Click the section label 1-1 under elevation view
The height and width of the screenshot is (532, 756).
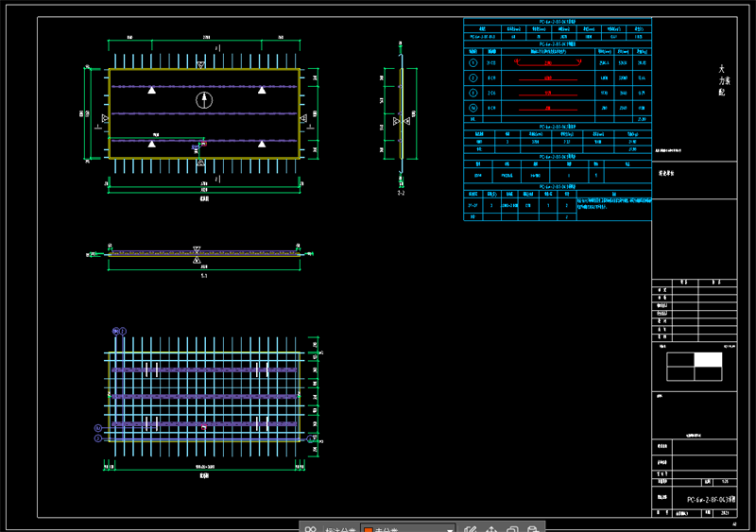click(x=204, y=276)
